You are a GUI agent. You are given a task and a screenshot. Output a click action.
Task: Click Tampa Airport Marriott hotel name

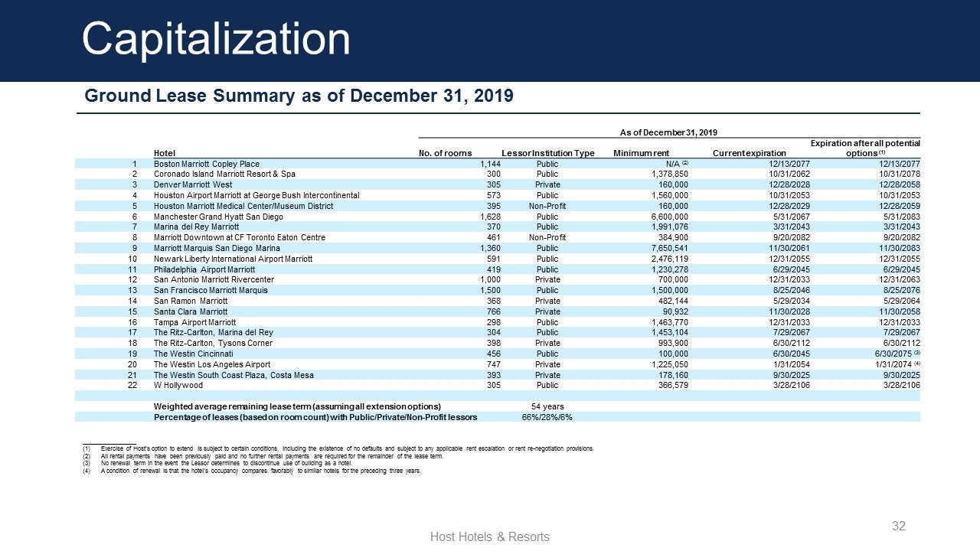[194, 322]
